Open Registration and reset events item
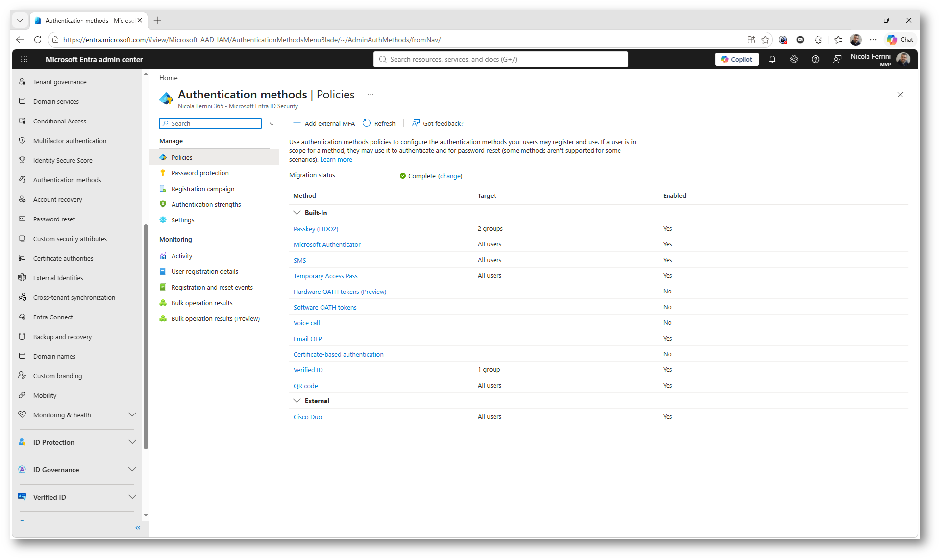Image resolution: width=941 pixels, height=560 pixels. tap(212, 287)
